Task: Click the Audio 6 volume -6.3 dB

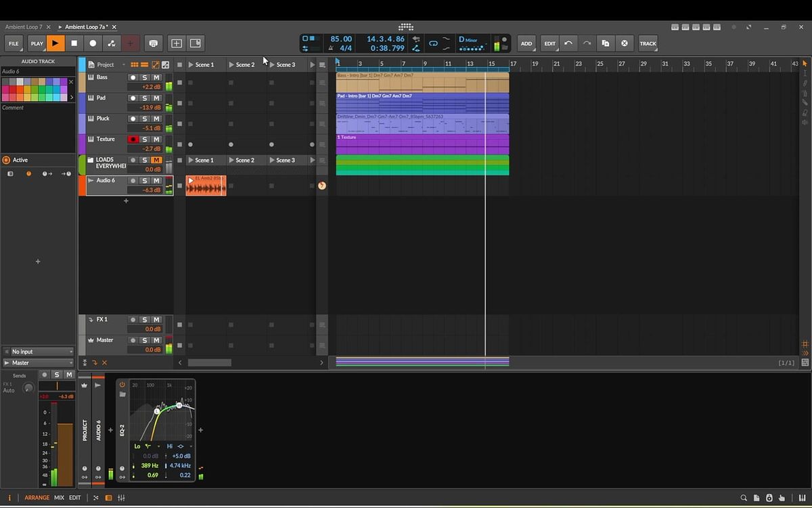Action: [144, 190]
